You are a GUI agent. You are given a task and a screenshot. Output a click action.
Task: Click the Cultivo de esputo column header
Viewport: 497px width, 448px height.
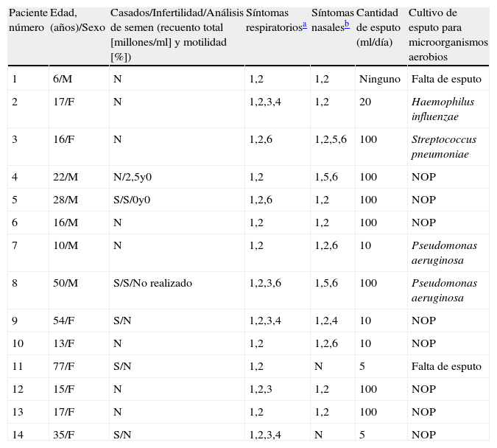pos(447,35)
